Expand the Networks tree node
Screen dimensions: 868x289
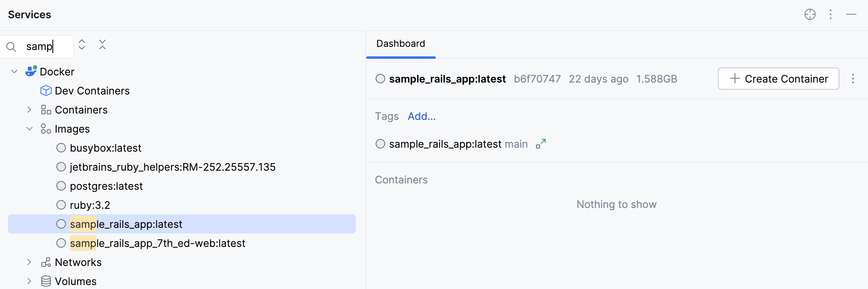(x=29, y=262)
